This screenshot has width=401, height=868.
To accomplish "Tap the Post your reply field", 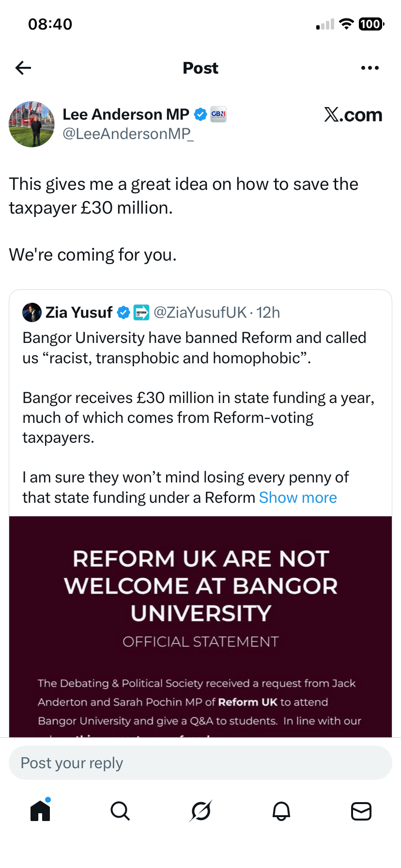I will coord(200,763).
